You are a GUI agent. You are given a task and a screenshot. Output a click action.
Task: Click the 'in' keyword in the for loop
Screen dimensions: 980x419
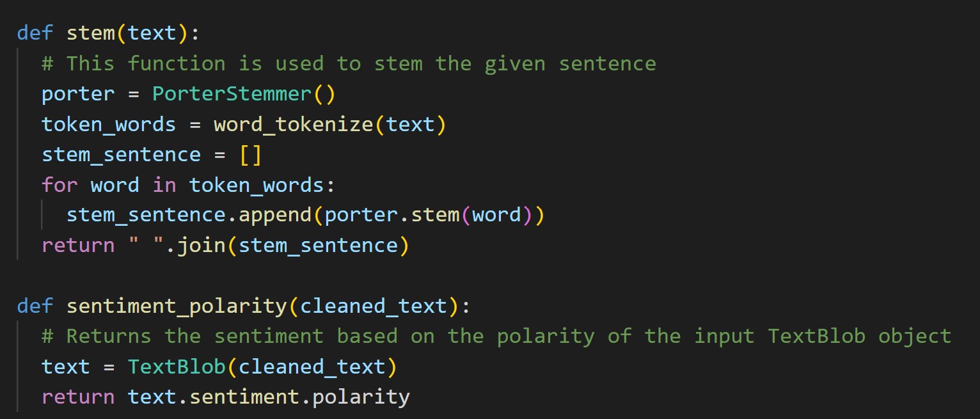pos(164,186)
